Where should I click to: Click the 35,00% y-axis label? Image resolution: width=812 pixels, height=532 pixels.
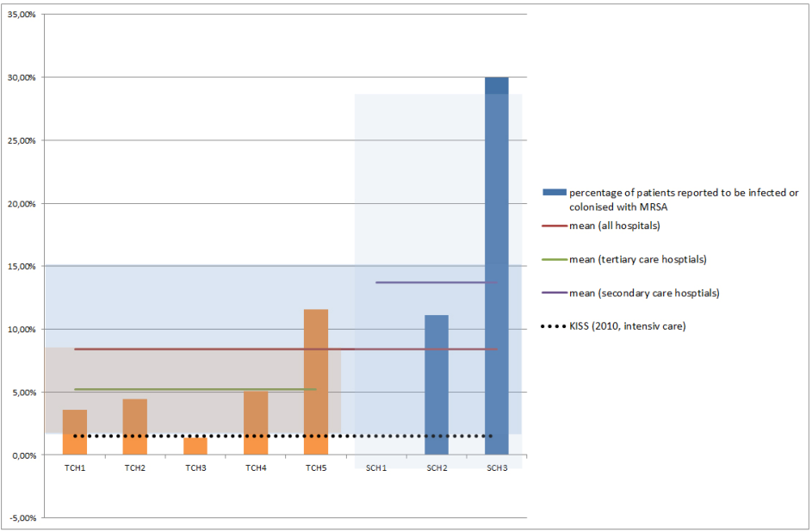[22, 15]
